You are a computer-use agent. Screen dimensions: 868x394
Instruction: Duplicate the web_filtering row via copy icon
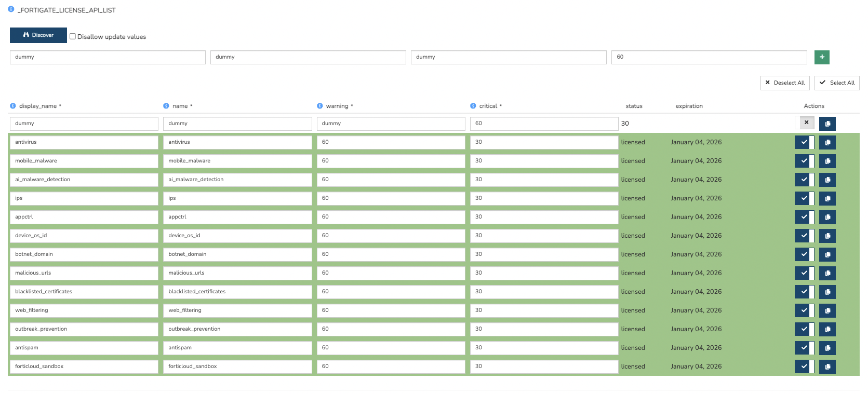827,310
